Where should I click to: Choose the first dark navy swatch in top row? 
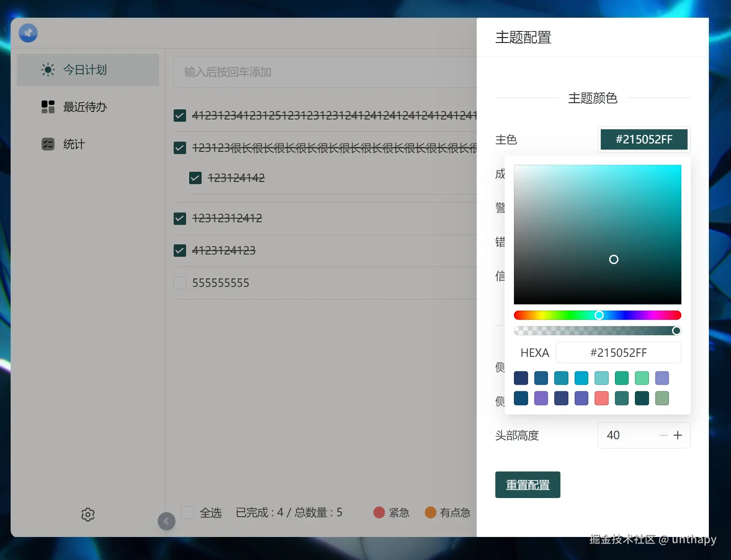pyautogui.click(x=521, y=378)
